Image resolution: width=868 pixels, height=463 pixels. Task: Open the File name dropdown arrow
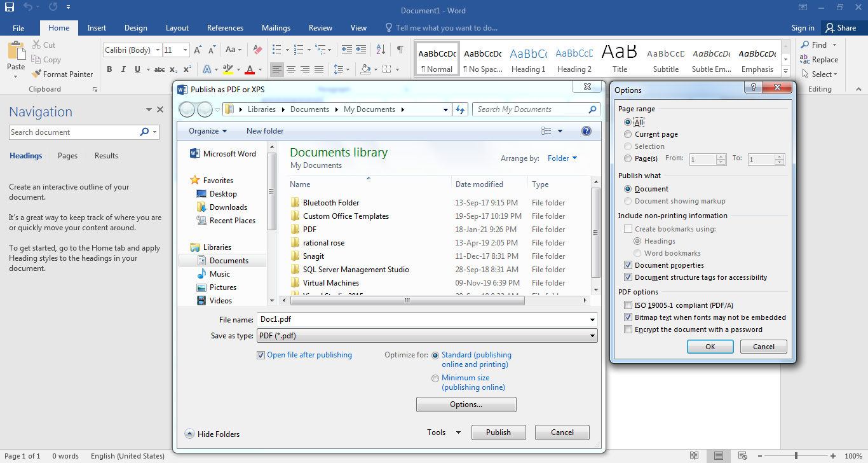point(592,320)
